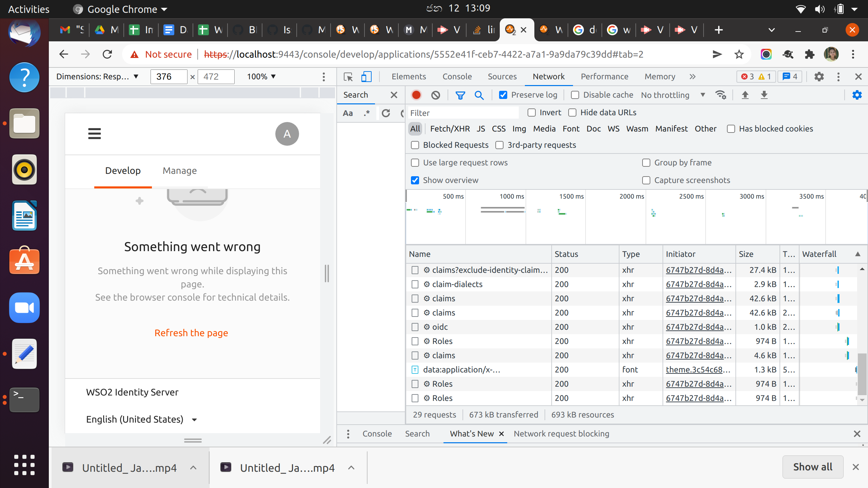
Task: Switch to the Console tab in DevTools
Action: [x=457, y=77]
